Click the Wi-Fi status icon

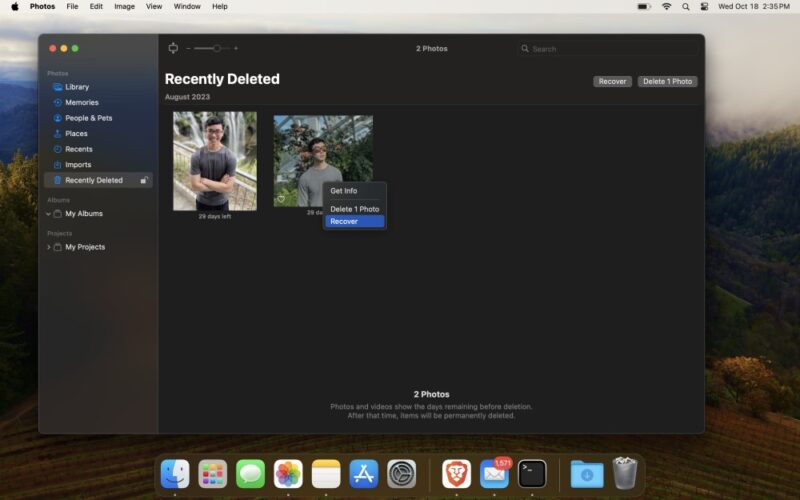coord(666,7)
